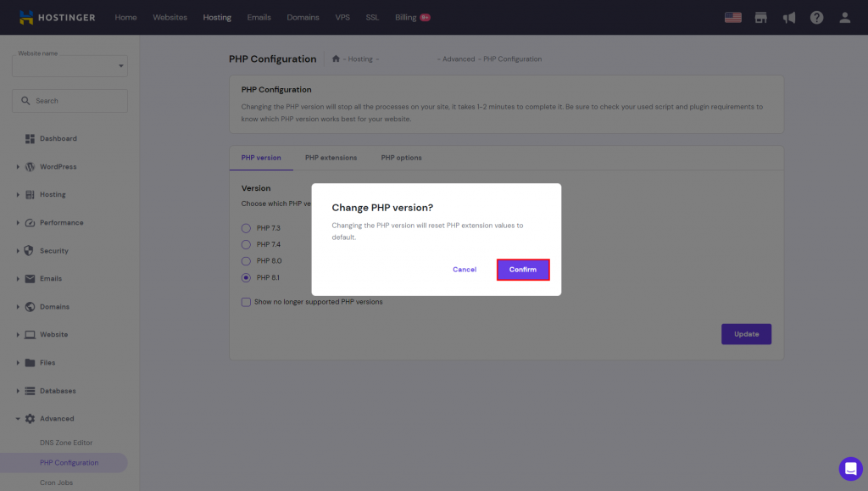868x491 pixels.
Task: Choose PHP 8.0 as the version
Action: pyautogui.click(x=246, y=261)
